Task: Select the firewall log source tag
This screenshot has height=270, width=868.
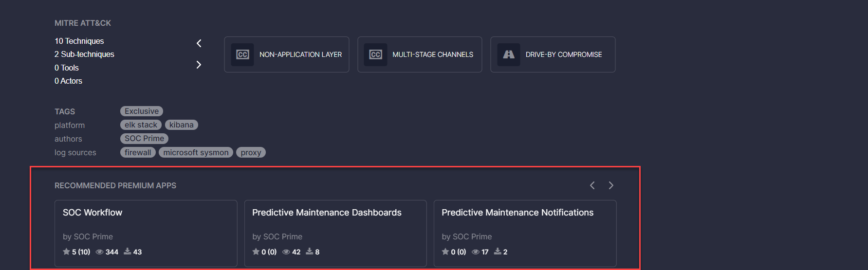Action: 138,152
